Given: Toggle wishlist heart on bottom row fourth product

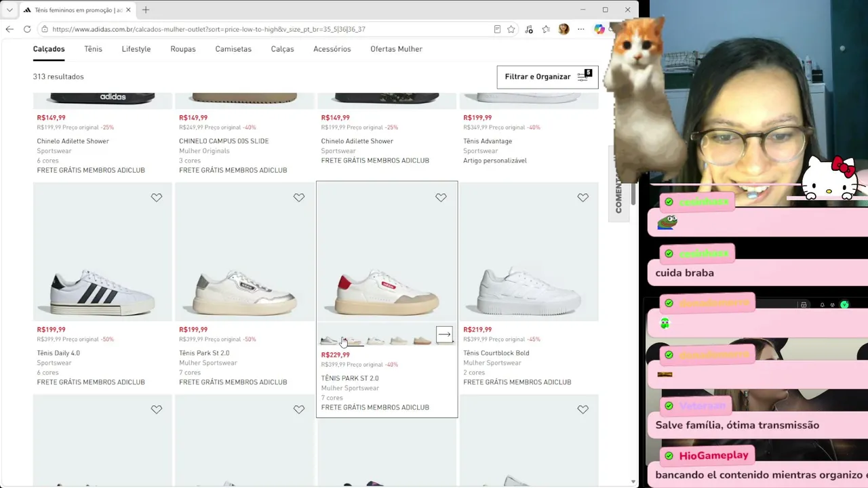Looking at the screenshot, I should click(583, 409).
